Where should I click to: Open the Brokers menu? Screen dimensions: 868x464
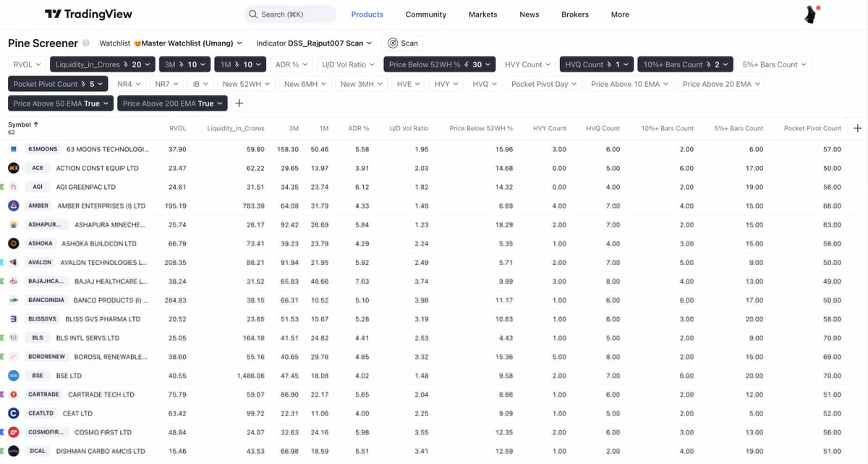point(575,14)
